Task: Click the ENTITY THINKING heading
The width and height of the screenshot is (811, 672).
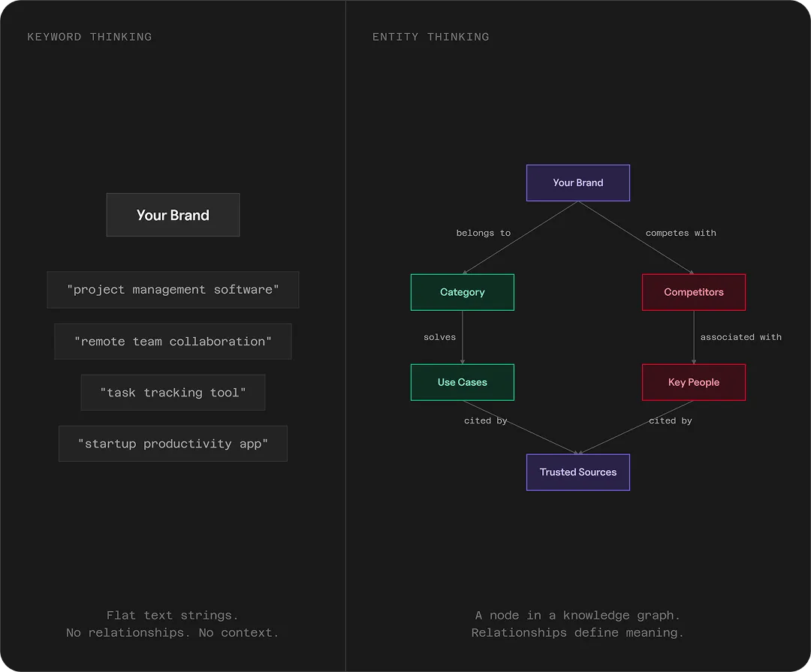Action: pyautogui.click(x=430, y=37)
